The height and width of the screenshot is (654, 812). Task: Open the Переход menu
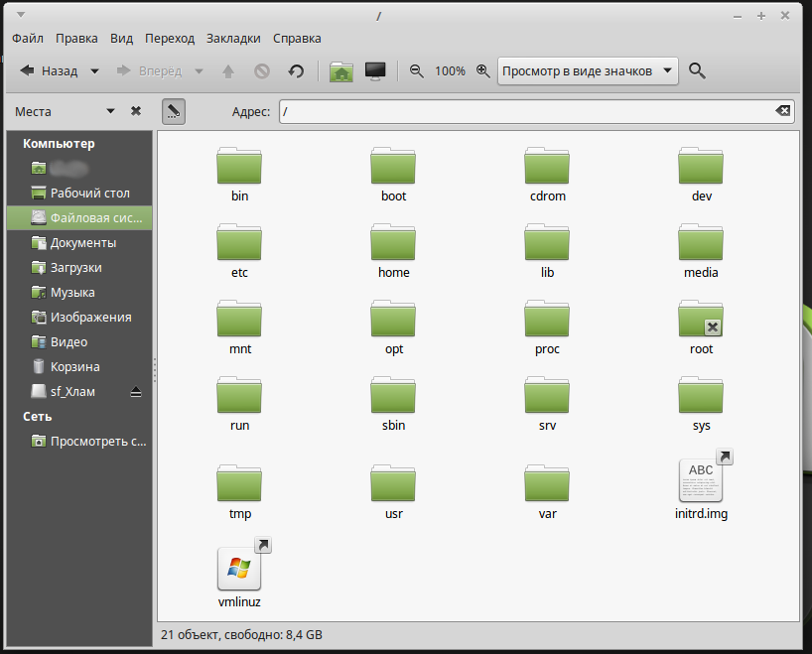(170, 39)
